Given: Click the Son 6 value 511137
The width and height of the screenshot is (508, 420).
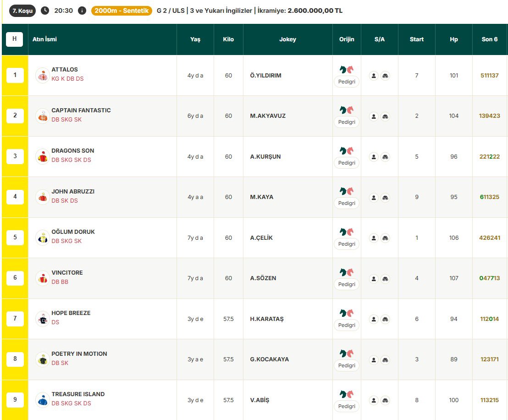Looking at the screenshot, I should (x=490, y=76).
